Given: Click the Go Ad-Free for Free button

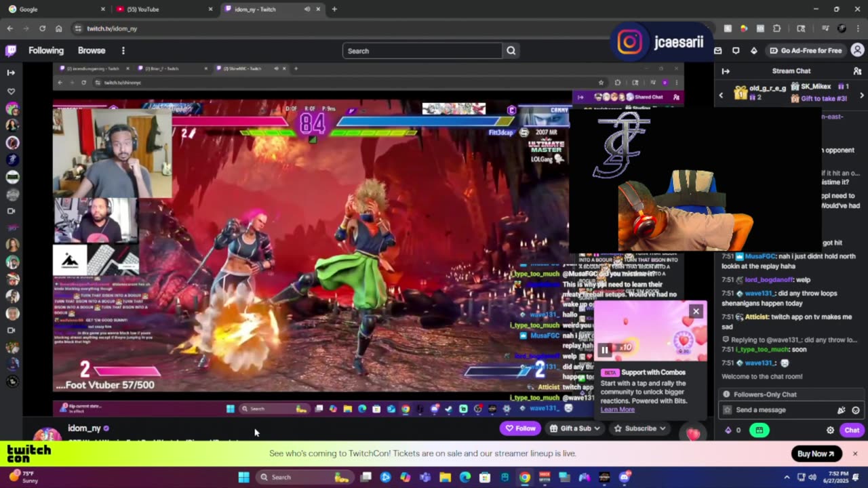Looking at the screenshot, I should [x=806, y=51].
